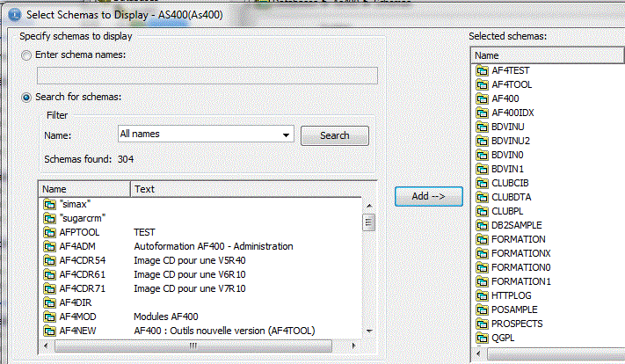The height and width of the screenshot is (364, 625).
Task: Click the AF4MOD schema folder icon
Action: pos(49,317)
